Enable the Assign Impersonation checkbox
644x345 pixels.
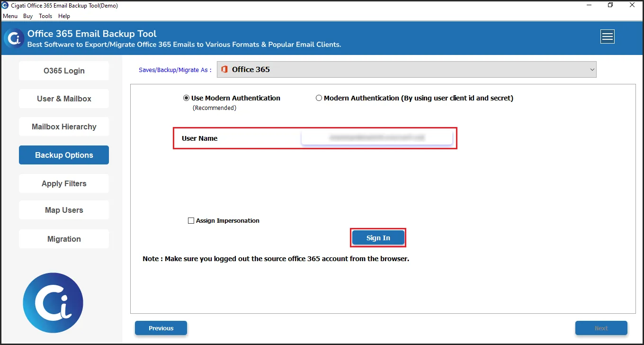(x=191, y=221)
